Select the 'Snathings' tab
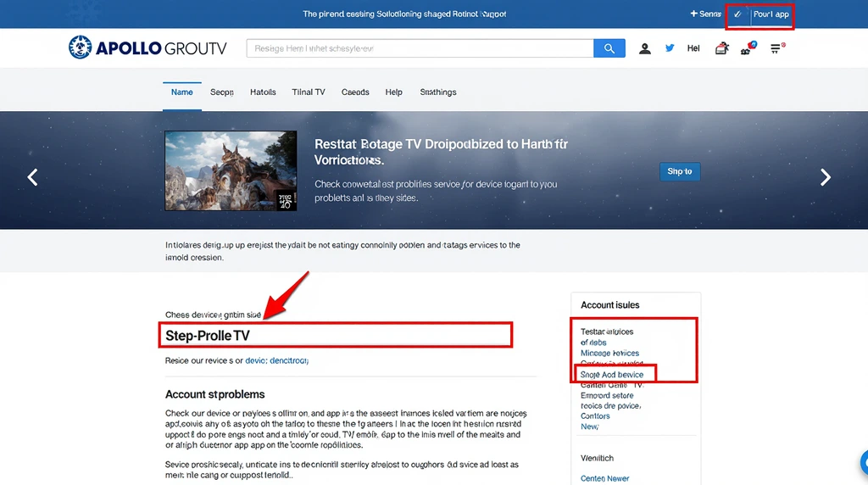Viewport: 868px width, 485px height. click(438, 92)
